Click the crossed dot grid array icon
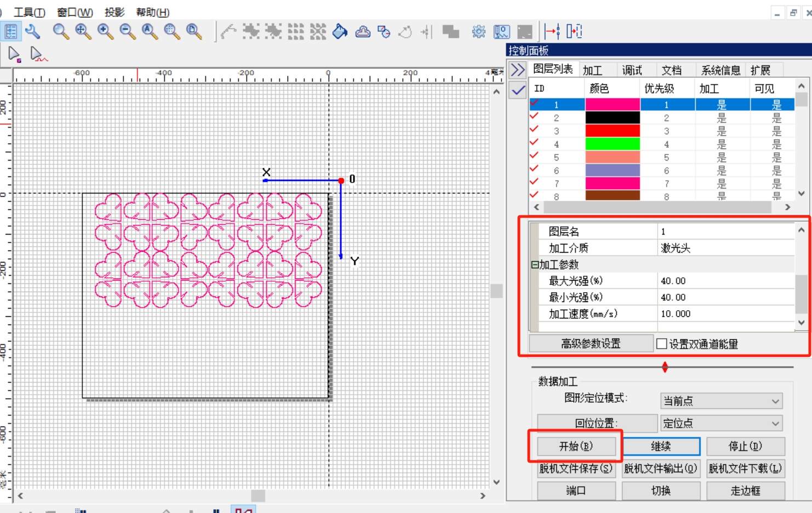The height and width of the screenshot is (513, 812). click(318, 32)
